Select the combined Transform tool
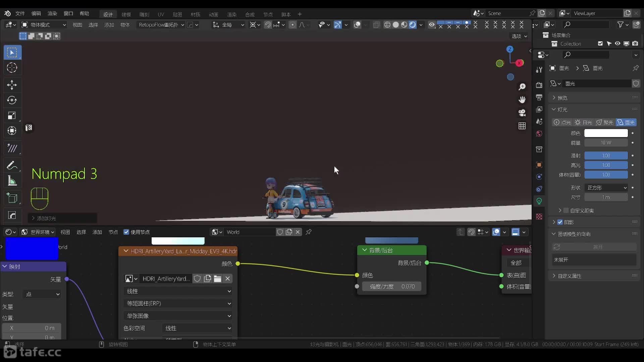Image resolution: width=644 pixels, height=362 pixels. (12, 131)
